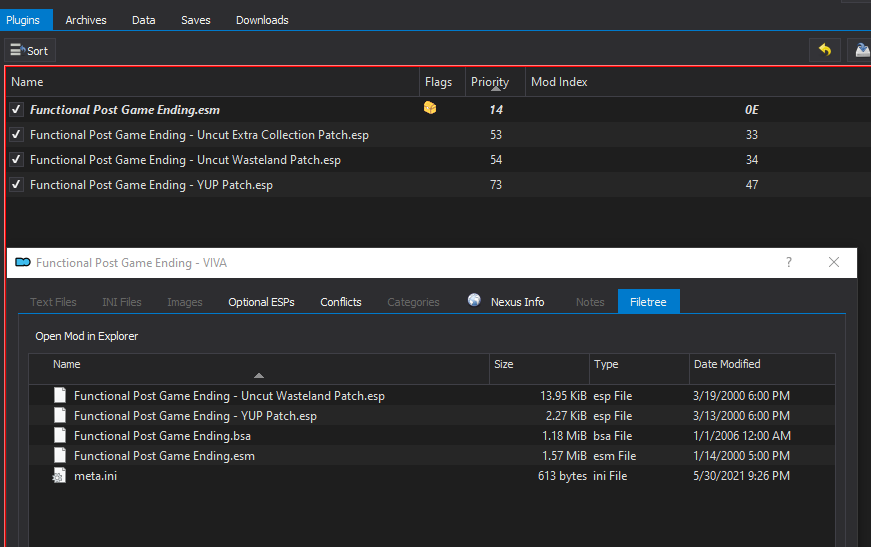Viewport: 871px width, 547px height.
Task: Click the Mod Organizer icon in dialog title bar
Action: tap(22, 263)
